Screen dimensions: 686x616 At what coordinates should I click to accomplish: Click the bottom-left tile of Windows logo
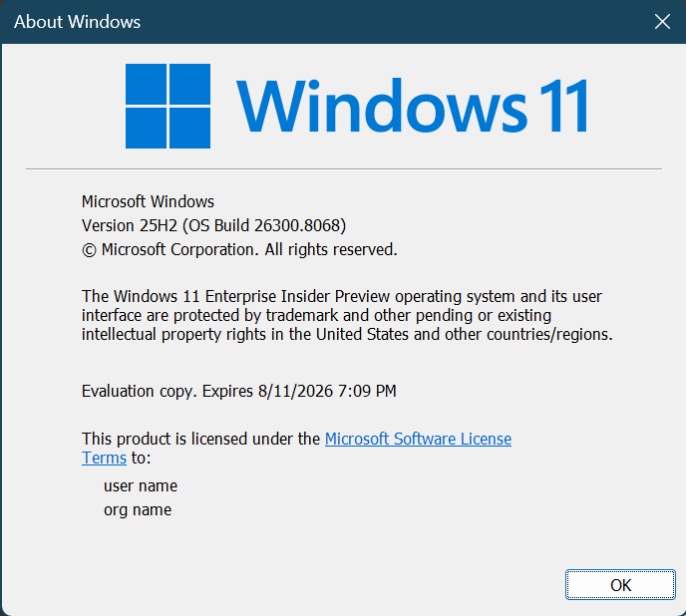click(x=146, y=128)
